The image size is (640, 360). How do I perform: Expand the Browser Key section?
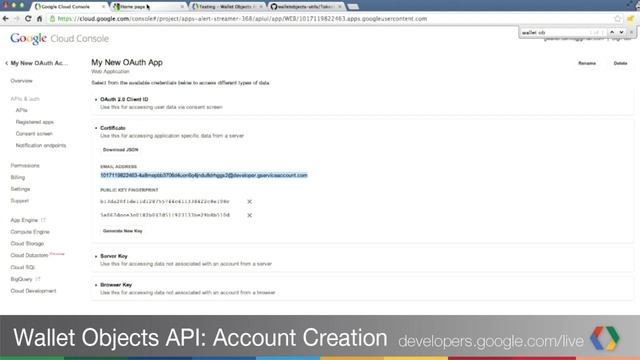click(116, 285)
